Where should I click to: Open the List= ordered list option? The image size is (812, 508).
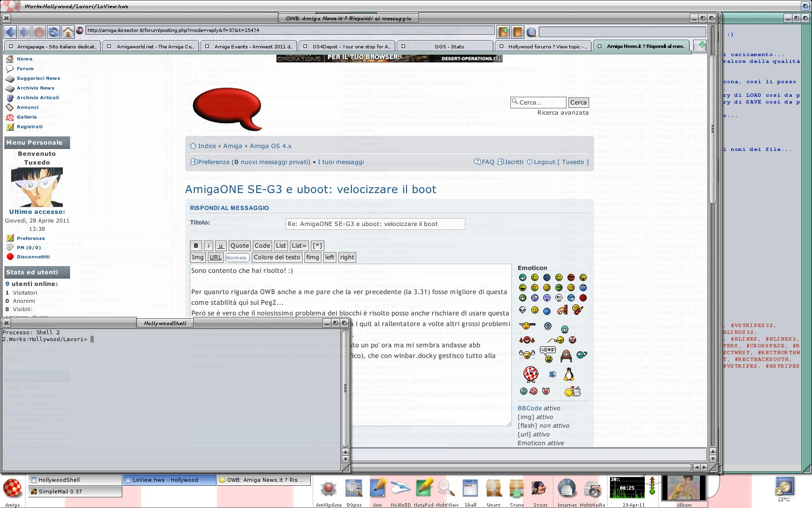pos(299,246)
